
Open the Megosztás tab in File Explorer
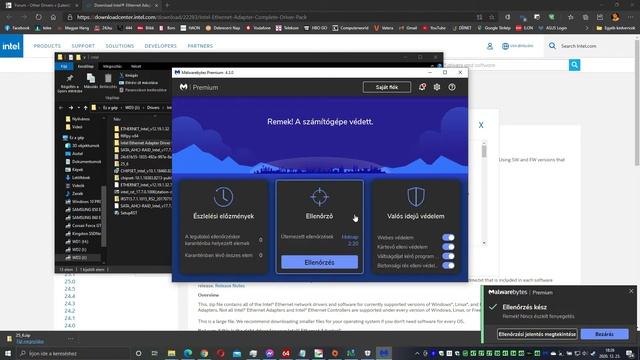[112, 66]
